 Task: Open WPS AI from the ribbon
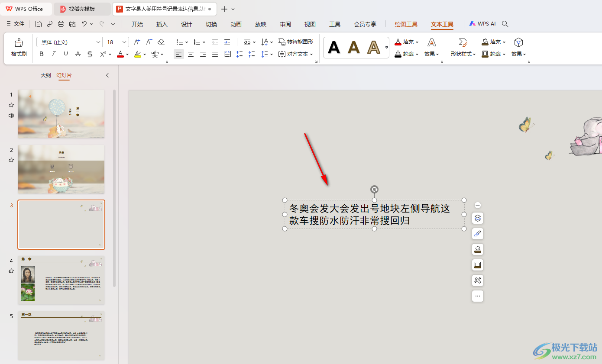tap(482, 24)
